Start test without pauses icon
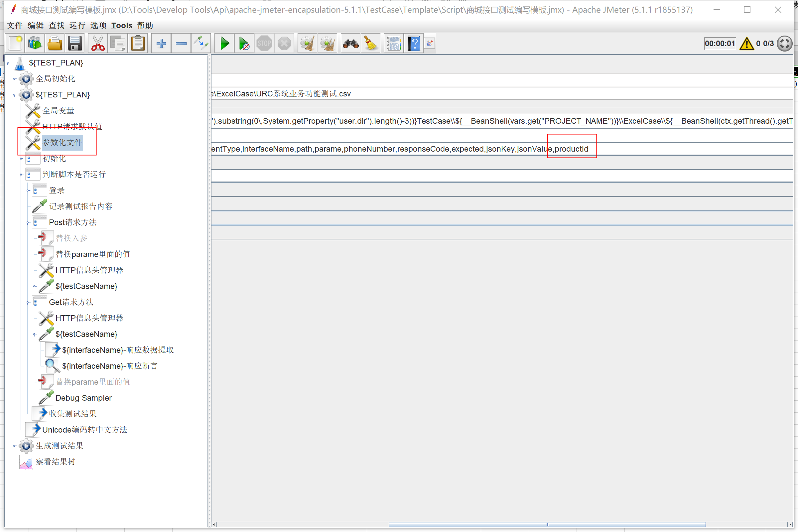This screenshot has width=798, height=532. [x=244, y=44]
